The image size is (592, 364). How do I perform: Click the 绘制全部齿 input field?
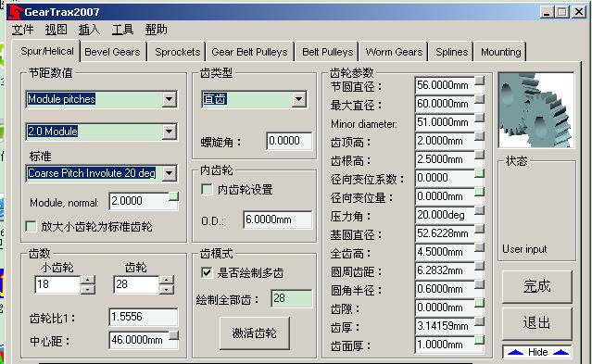[x=291, y=298]
